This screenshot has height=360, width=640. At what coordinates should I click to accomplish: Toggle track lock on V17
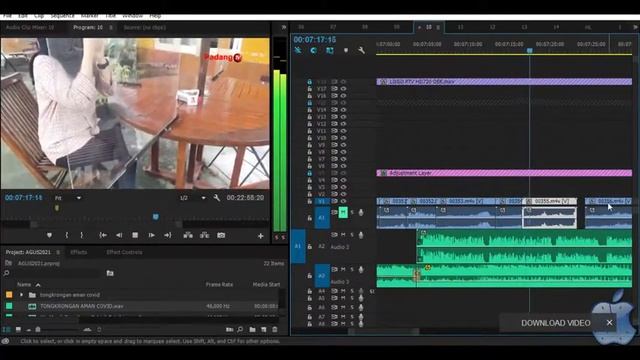pos(310,89)
